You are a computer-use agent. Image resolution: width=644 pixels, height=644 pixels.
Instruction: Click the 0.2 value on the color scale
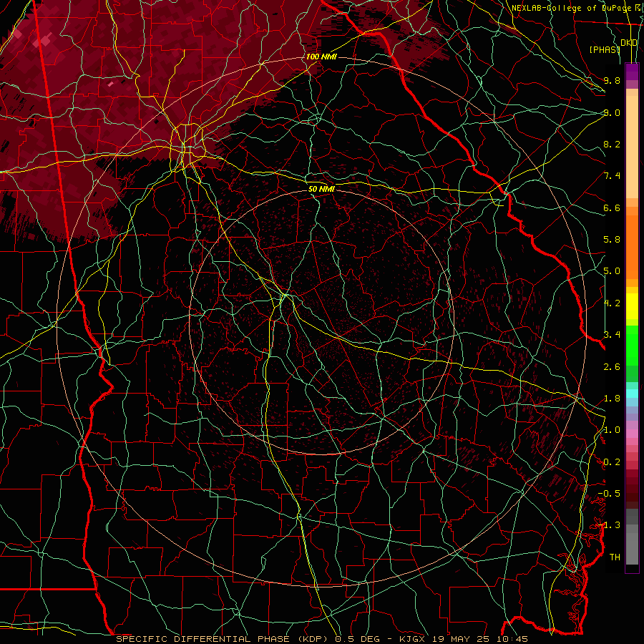pyautogui.click(x=612, y=462)
